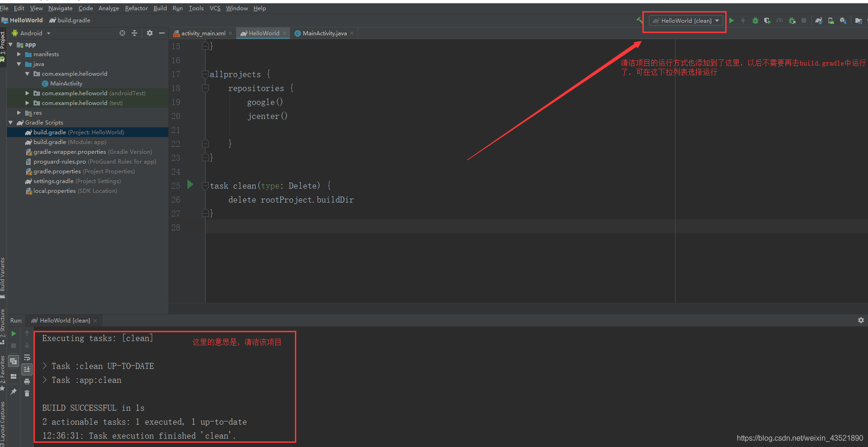Close the HelloWorld editor tab
868x447 pixels.
[284, 33]
